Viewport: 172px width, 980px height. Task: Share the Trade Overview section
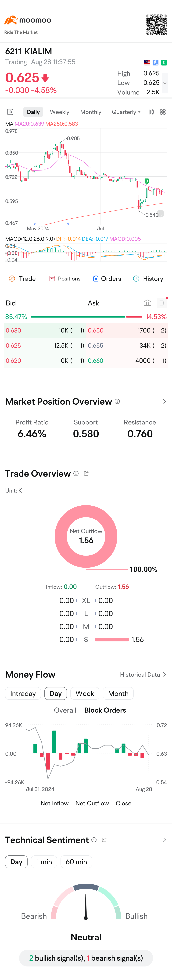[86, 473]
